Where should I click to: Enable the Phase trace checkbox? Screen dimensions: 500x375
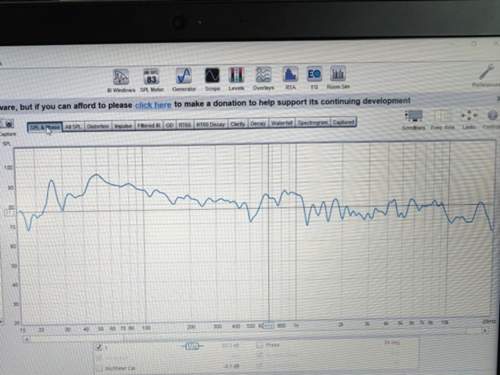click(260, 345)
